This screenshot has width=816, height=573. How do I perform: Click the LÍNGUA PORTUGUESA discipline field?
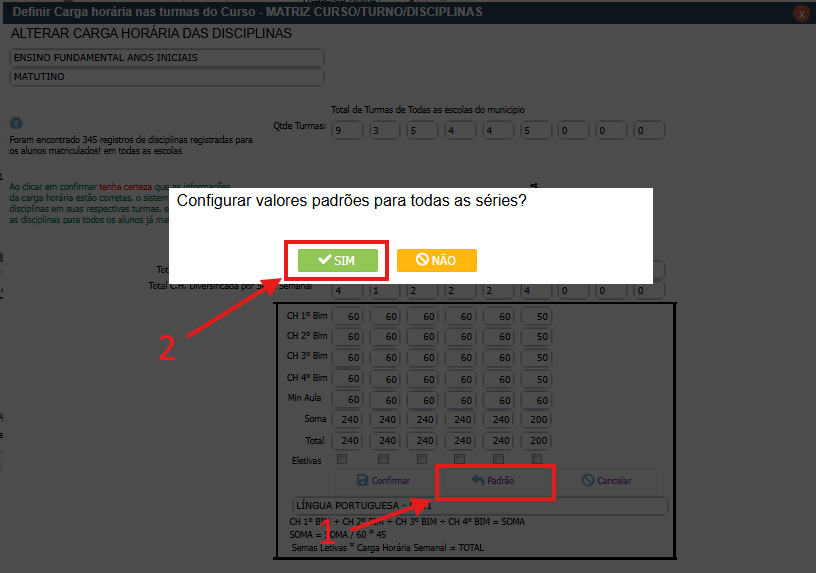[479, 507]
